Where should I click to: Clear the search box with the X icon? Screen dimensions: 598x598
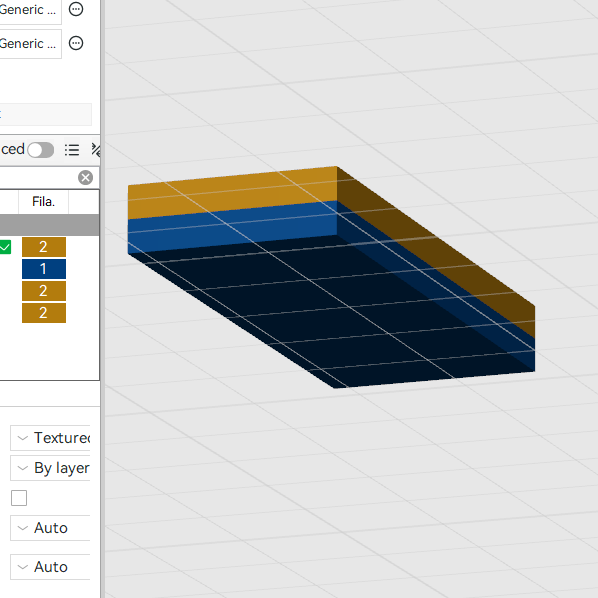point(85,178)
